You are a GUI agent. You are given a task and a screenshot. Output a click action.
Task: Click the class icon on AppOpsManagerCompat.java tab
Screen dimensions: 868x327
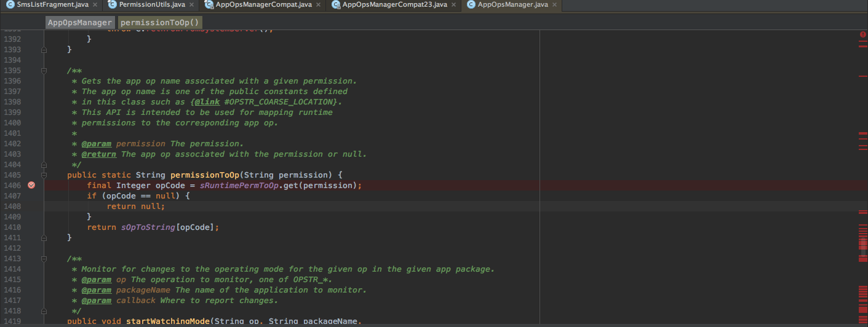click(209, 4)
